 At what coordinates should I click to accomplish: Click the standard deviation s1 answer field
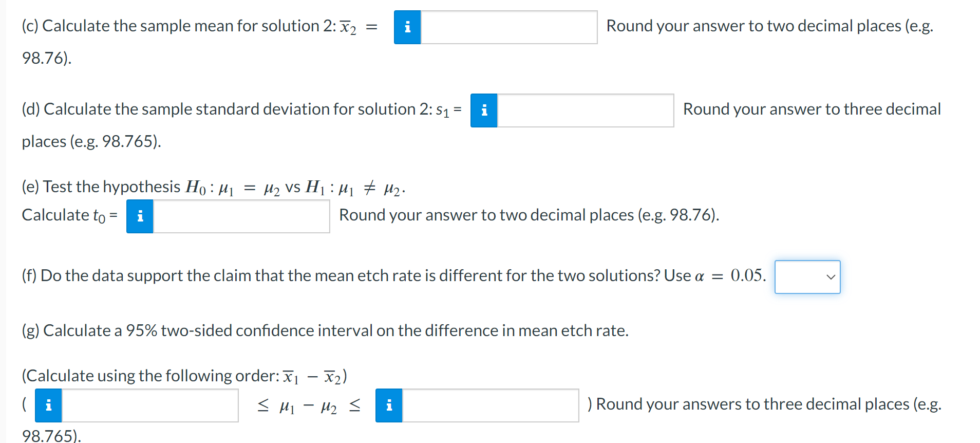coord(585,110)
